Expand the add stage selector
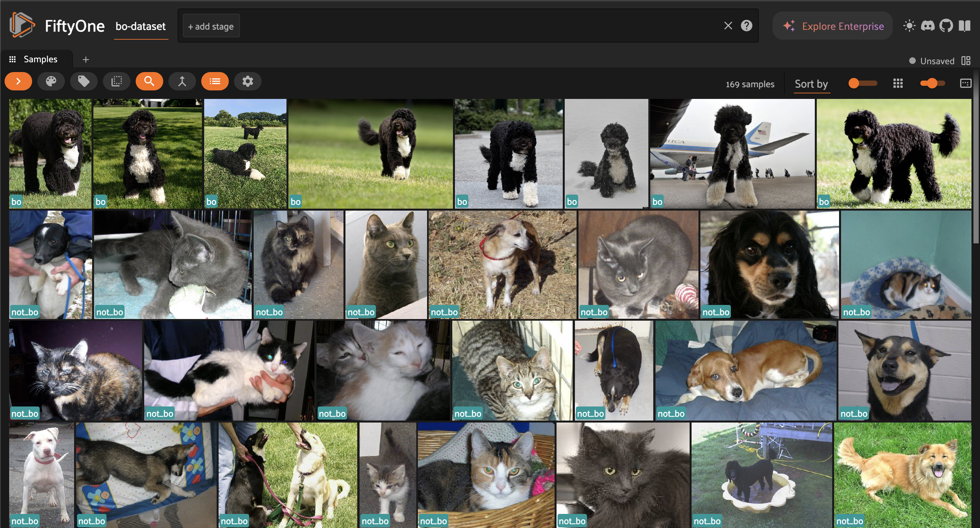Viewport: 980px width, 528px height. click(x=211, y=26)
